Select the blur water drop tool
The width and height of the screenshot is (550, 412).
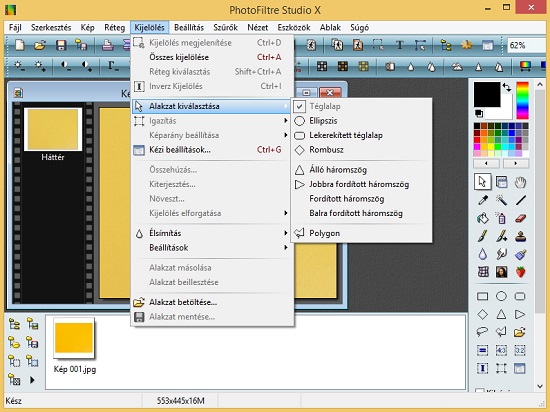point(483,254)
